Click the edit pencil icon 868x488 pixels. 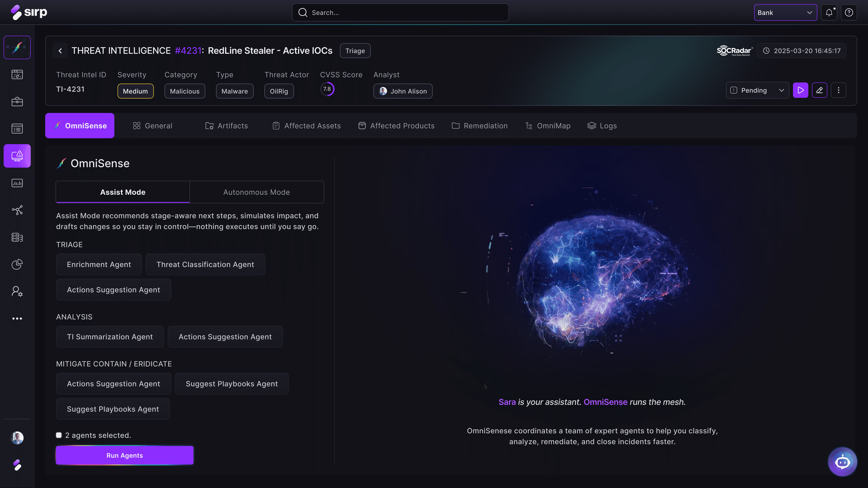point(820,90)
